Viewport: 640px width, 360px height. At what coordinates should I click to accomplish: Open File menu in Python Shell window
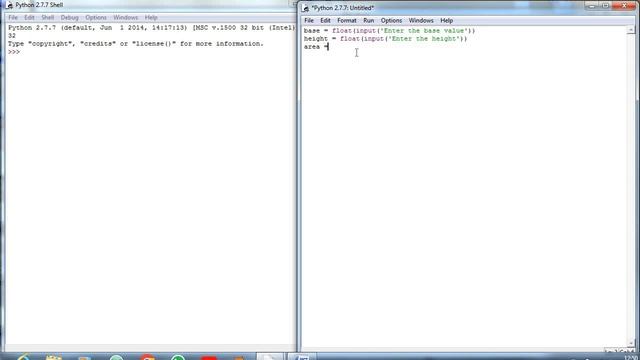point(13,18)
